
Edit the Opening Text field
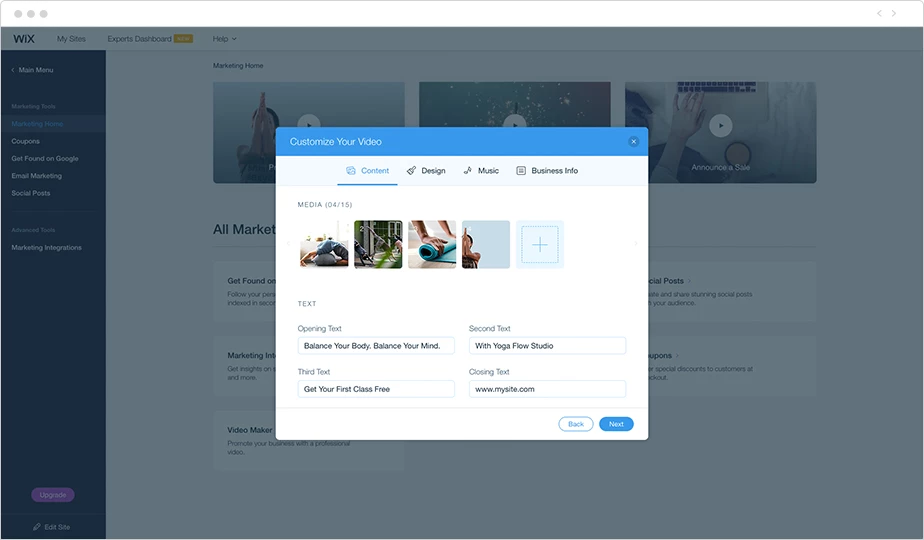coord(376,346)
